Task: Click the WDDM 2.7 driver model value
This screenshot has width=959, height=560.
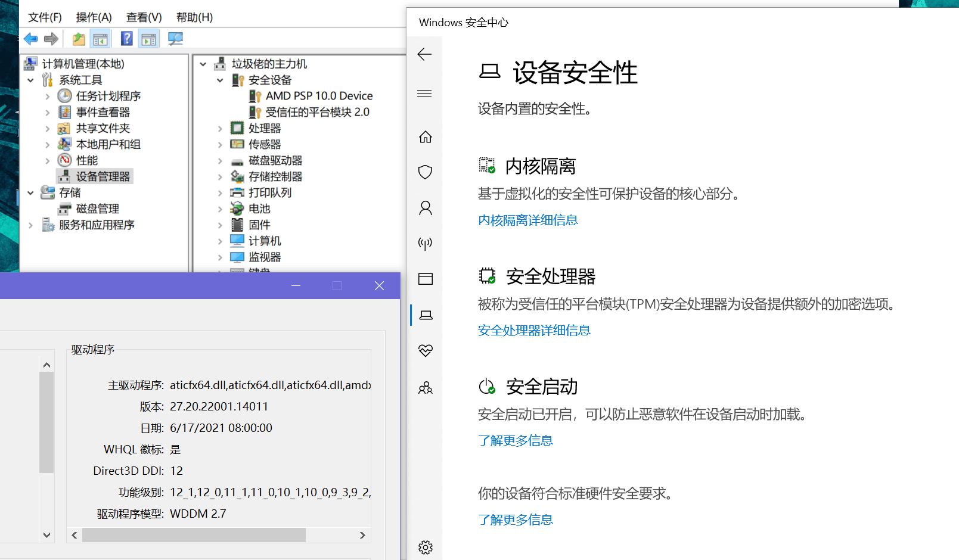Action: pyautogui.click(x=198, y=514)
